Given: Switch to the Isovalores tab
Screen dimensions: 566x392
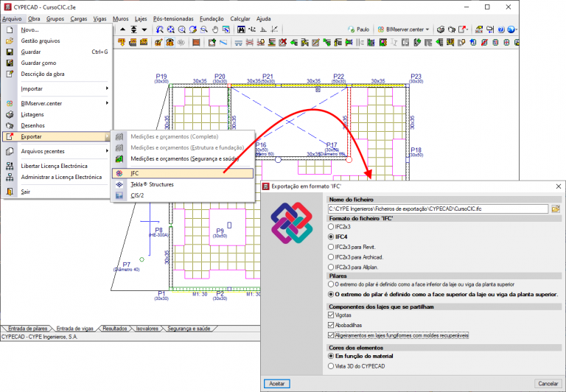Looking at the screenshot, I should [x=147, y=329].
